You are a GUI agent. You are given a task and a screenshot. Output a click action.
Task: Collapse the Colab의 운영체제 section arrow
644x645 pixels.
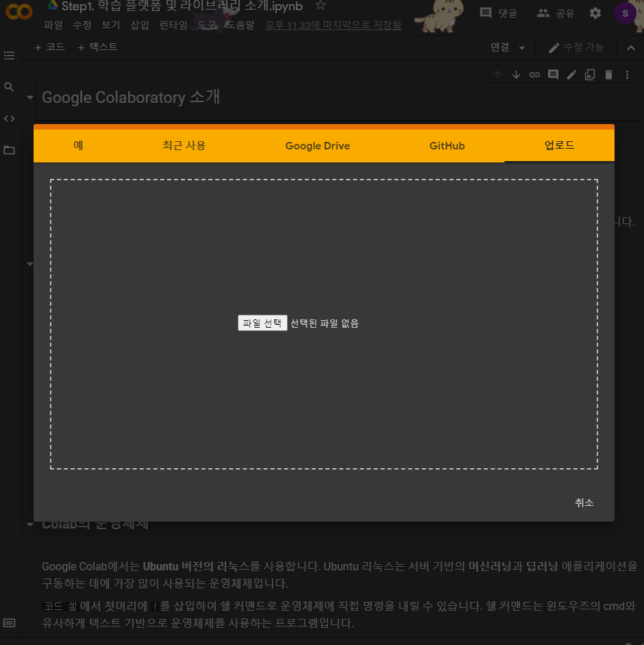point(30,524)
